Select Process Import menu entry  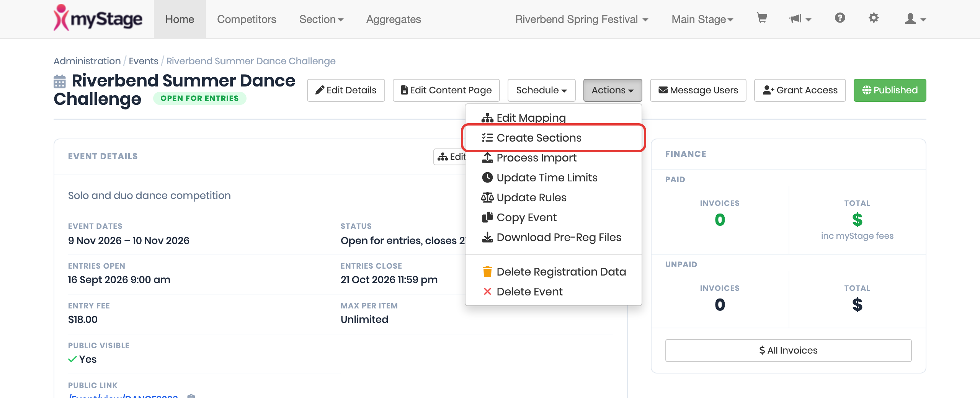554,158
